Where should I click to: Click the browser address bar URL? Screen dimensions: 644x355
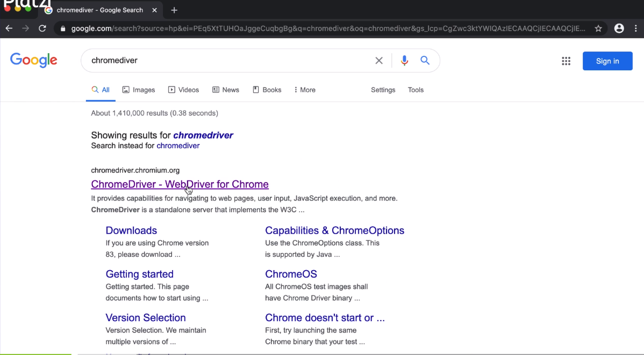point(328,28)
